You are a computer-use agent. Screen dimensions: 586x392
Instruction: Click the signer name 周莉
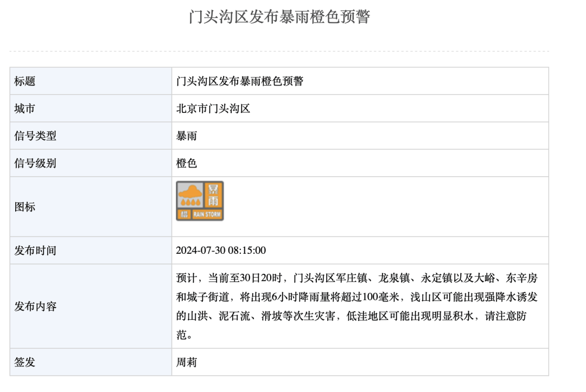click(x=187, y=362)
